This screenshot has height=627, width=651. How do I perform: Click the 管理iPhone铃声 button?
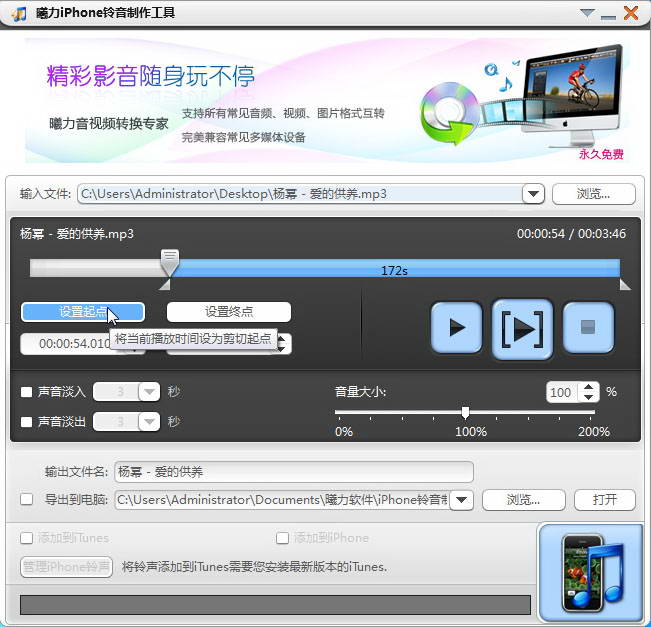[x=66, y=567]
